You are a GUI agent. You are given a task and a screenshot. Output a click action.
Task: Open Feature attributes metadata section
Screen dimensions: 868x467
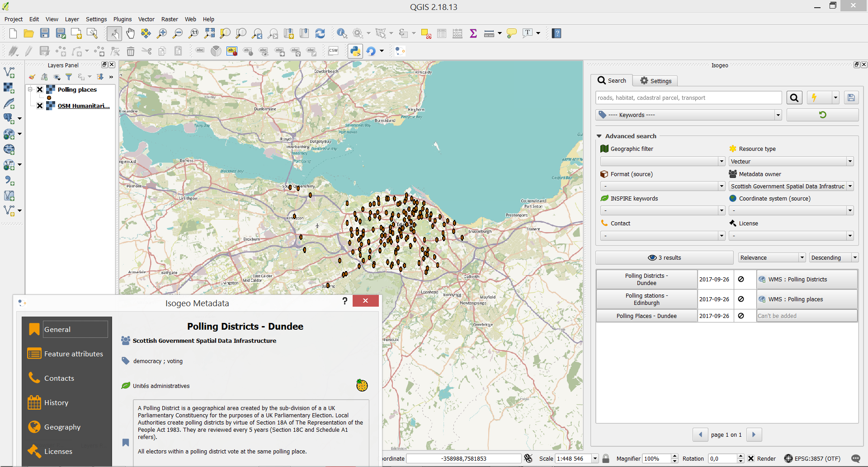click(66, 354)
